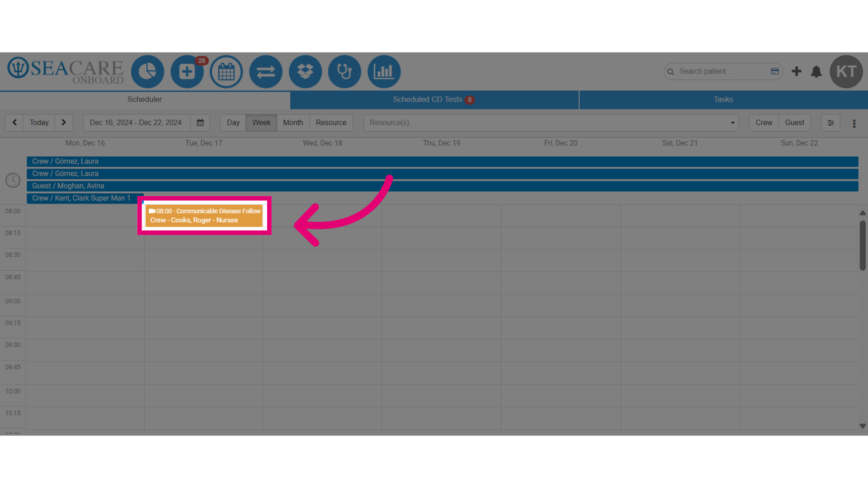868x488 pixels.
Task: Click the date range Dec 16 - Dec 22 field
Action: 137,122
